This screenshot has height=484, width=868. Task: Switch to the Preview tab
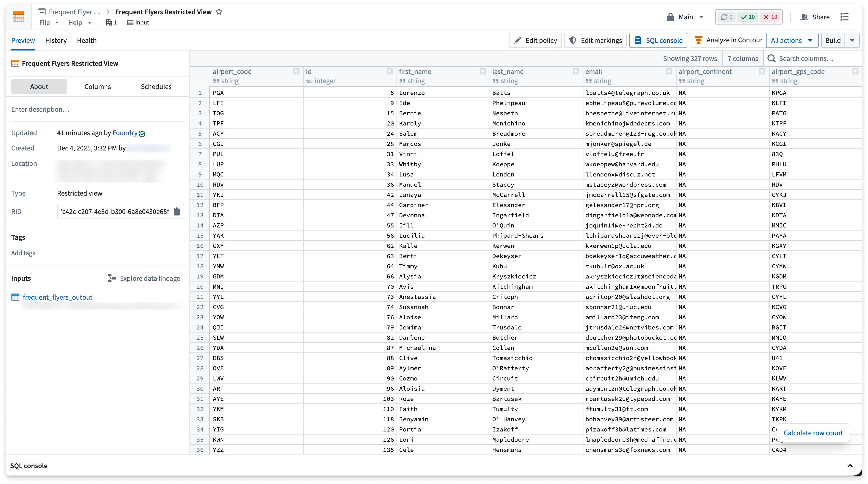coord(23,40)
